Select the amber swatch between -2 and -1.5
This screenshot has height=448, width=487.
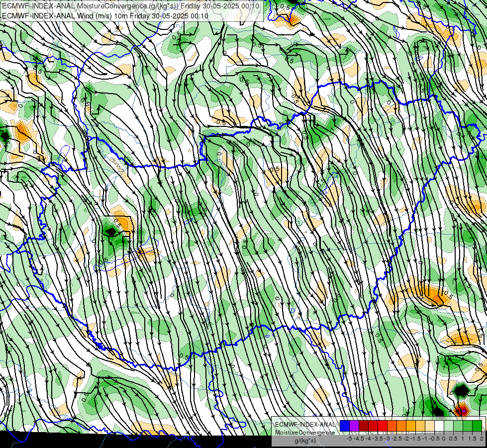click(x=411, y=426)
